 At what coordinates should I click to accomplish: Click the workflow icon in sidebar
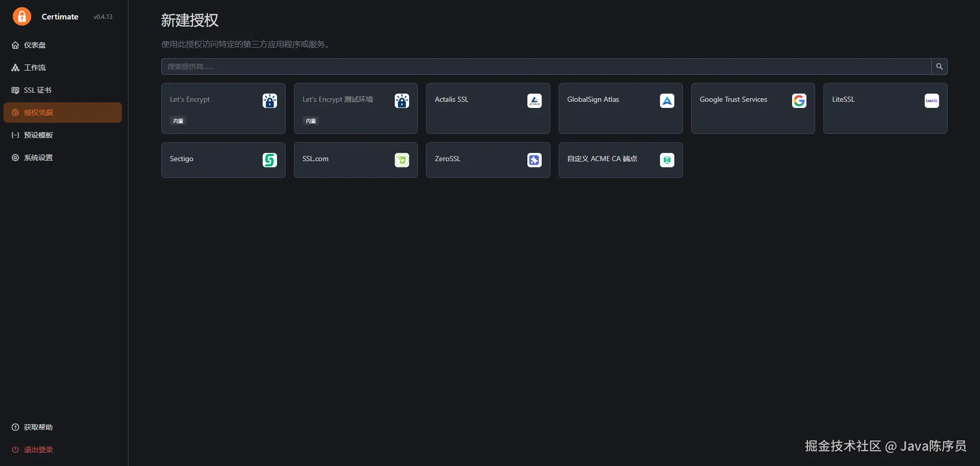tap(15, 68)
